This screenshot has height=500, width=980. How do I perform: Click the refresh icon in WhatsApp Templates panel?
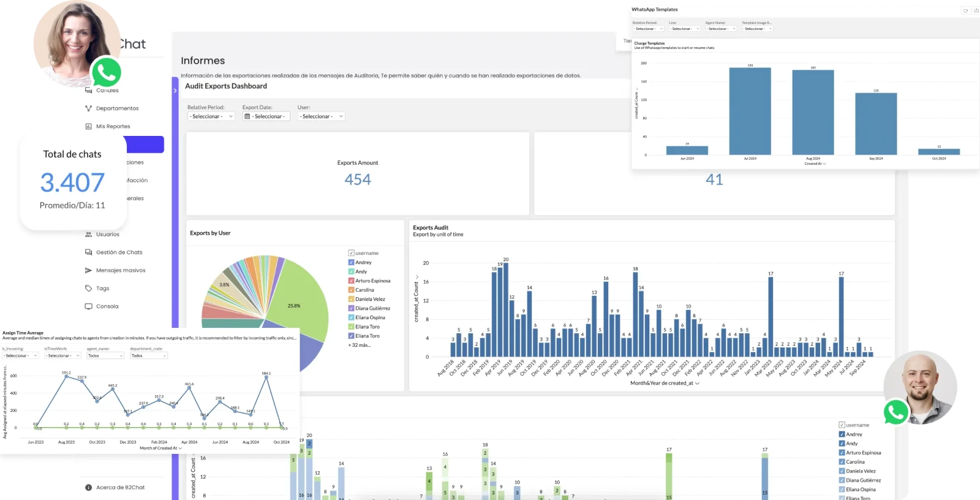pos(965,10)
